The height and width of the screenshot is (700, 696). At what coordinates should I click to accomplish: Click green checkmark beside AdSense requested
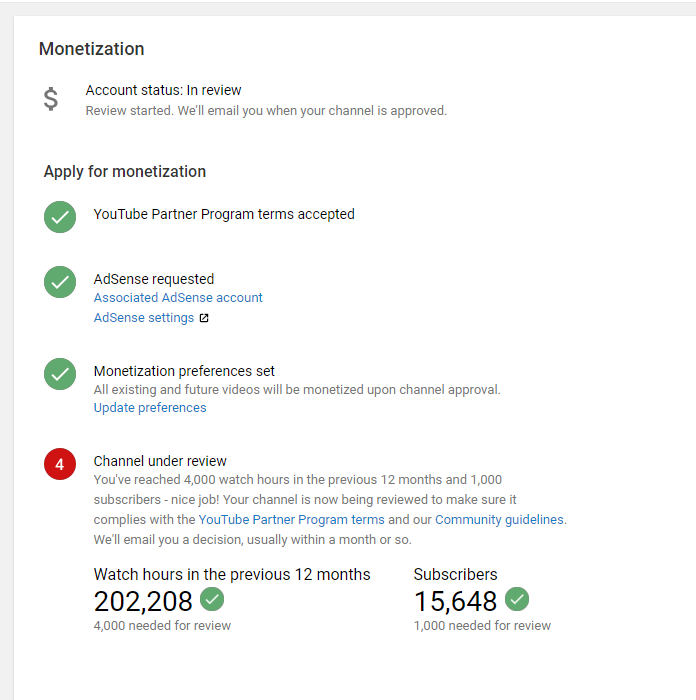tap(60, 282)
